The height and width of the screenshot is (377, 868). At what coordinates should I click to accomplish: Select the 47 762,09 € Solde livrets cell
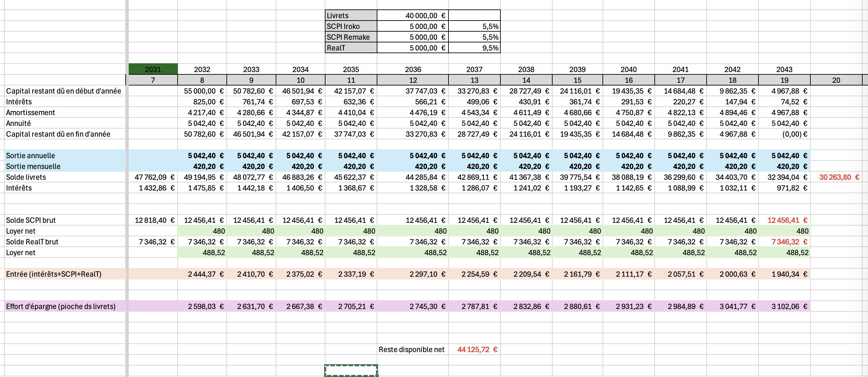[x=153, y=177]
